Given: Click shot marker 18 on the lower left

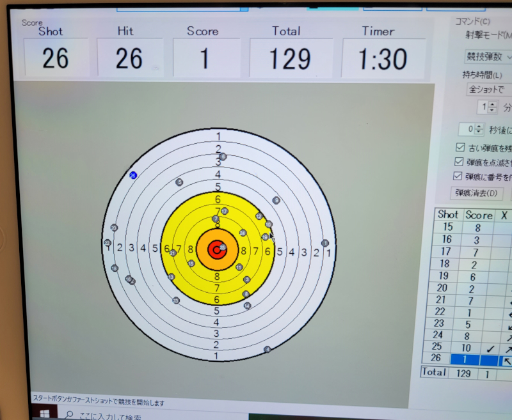Looking at the screenshot, I should pos(115,268).
